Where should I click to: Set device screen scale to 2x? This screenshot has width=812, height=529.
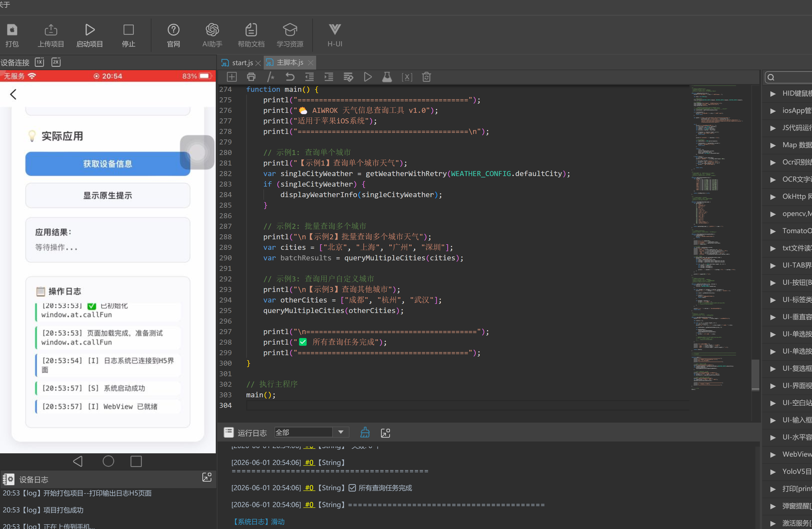click(x=56, y=62)
